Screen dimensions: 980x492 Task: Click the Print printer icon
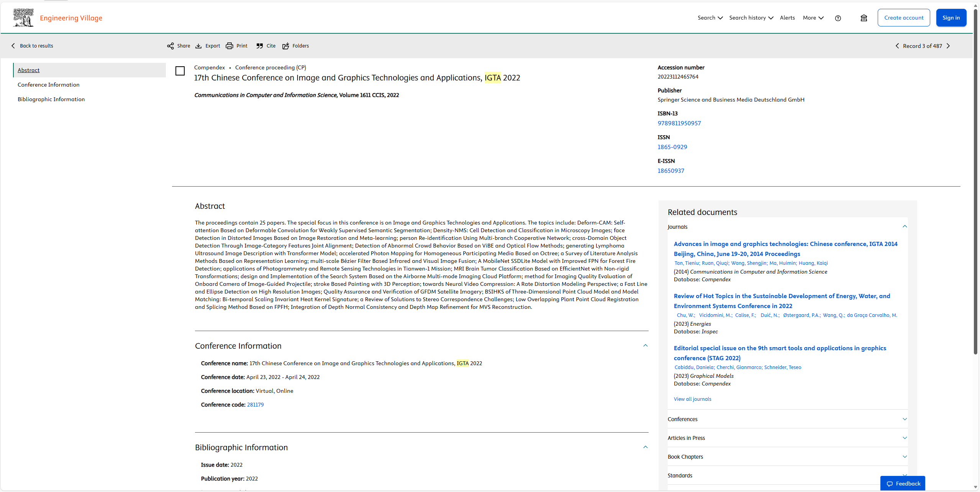[x=229, y=46]
